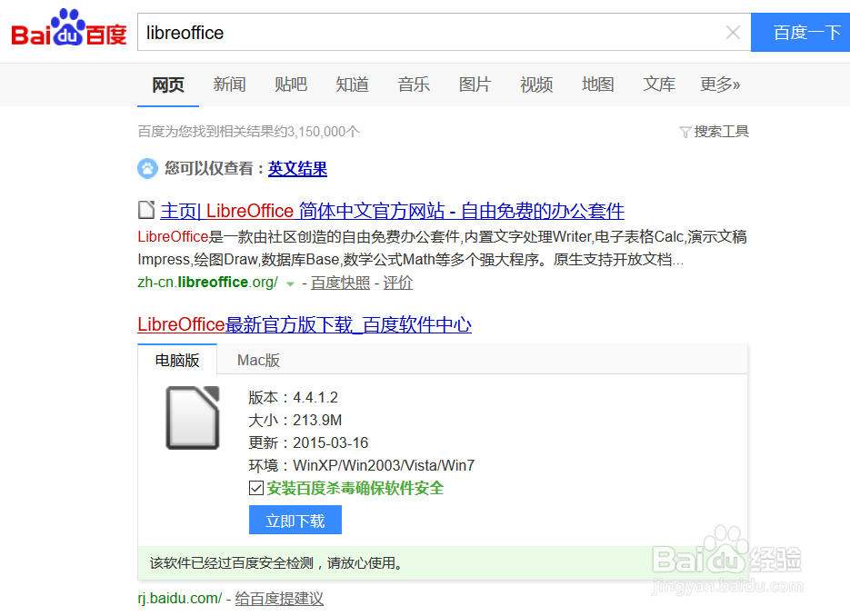Click the Baidu logo

[69, 28]
